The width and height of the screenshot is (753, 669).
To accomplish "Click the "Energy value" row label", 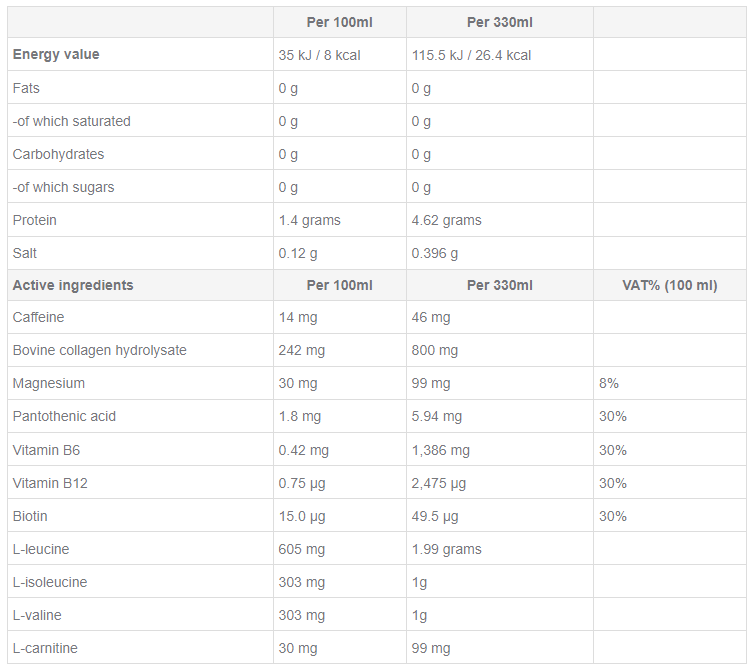I will coord(56,55).
